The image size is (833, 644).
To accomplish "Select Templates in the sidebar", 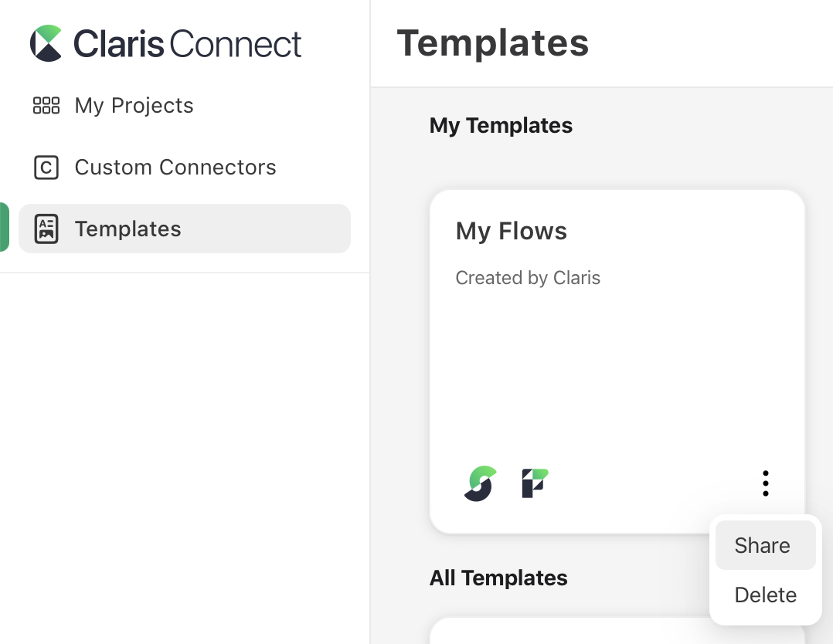I will 127,228.
